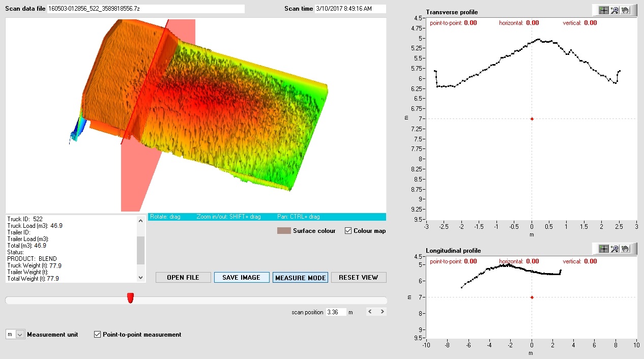Toggle MEASURE MODE button

(300, 278)
